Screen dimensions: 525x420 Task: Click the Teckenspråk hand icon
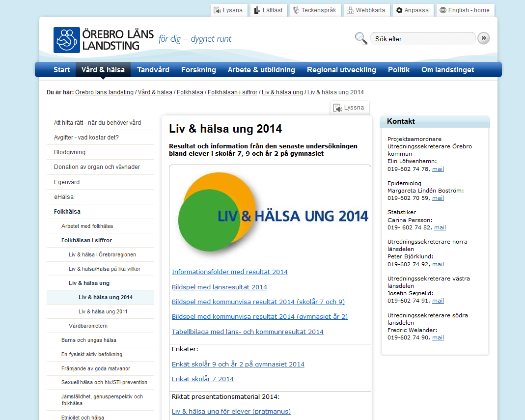(x=296, y=10)
